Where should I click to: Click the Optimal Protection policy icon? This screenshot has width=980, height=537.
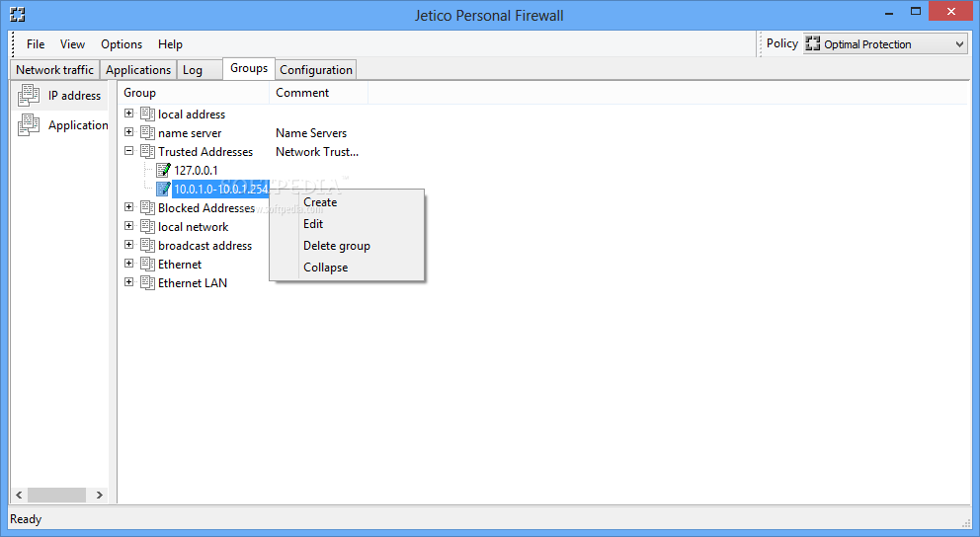tap(812, 43)
